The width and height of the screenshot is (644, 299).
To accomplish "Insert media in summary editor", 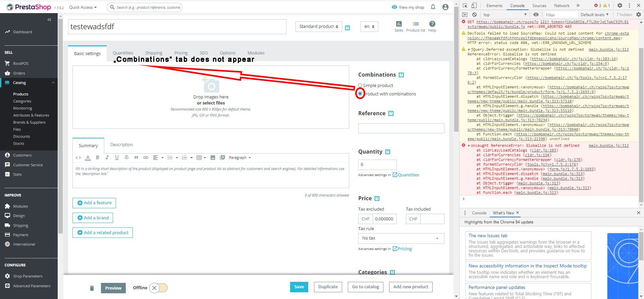I will point(222,158).
